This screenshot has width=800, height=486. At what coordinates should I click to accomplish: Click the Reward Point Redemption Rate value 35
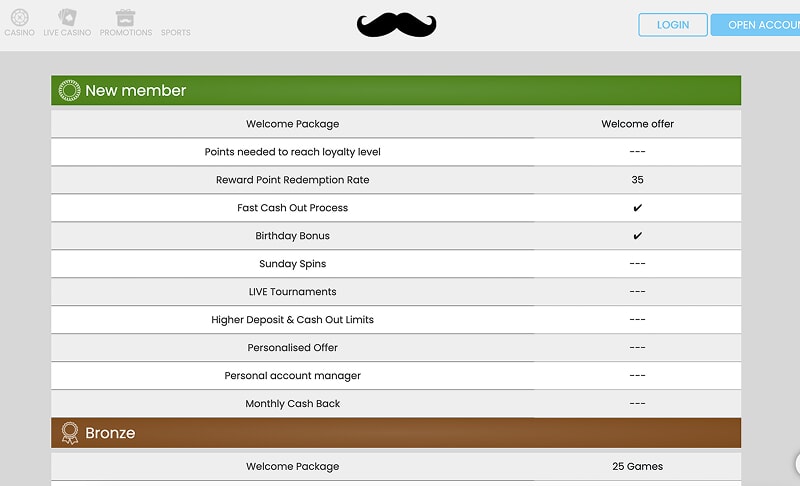637,180
